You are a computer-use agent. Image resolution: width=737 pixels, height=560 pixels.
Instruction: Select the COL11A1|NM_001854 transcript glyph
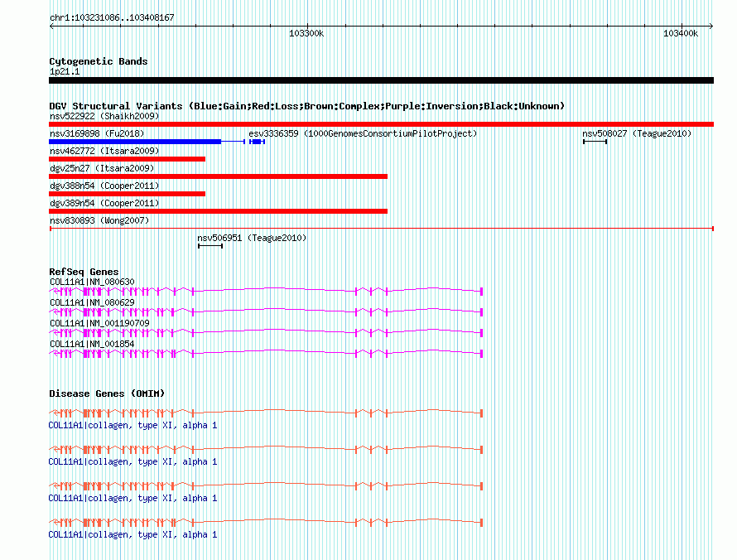266,354
